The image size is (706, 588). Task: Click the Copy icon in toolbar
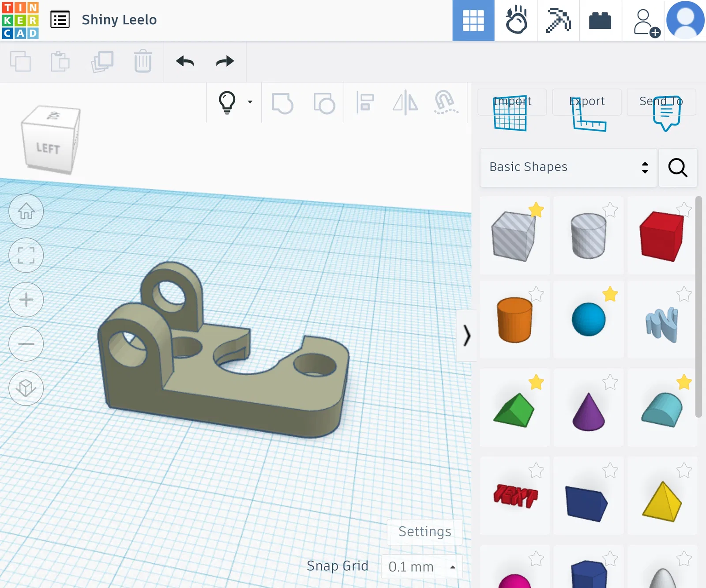pos(20,61)
